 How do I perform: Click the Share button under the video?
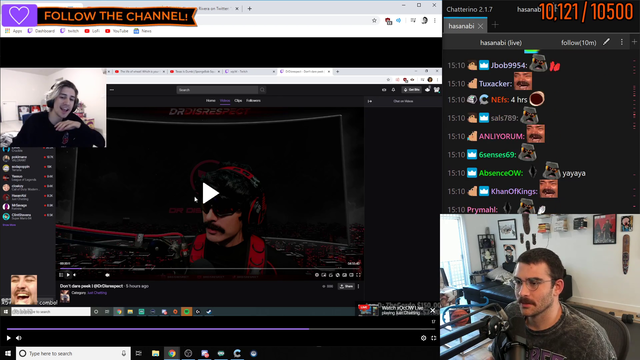(346, 287)
